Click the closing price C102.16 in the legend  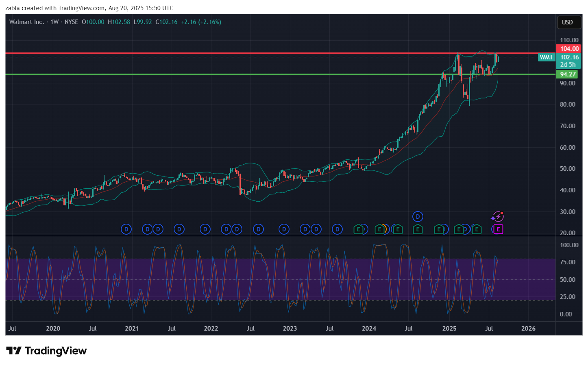166,22
